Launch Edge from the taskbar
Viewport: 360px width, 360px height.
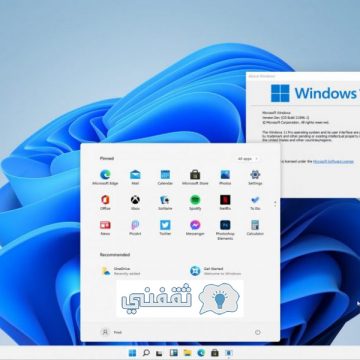(x=201, y=353)
